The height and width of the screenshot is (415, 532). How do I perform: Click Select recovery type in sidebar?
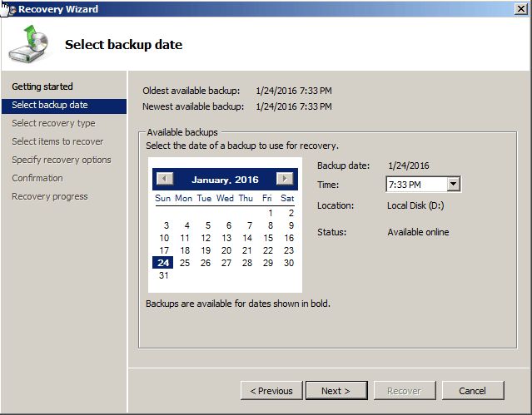click(x=53, y=123)
